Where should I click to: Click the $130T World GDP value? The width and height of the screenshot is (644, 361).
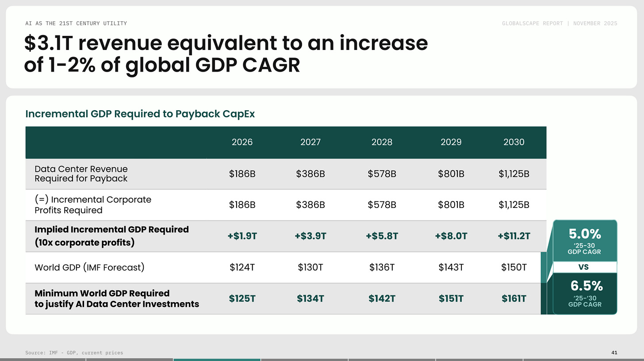[x=310, y=267]
